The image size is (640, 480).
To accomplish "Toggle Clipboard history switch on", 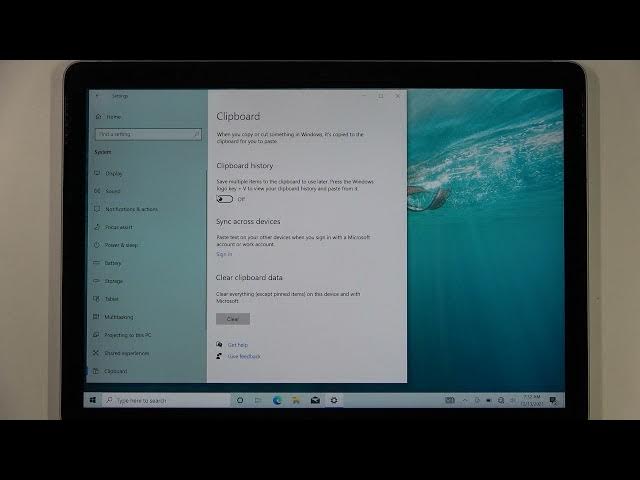I will pyautogui.click(x=224, y=199).
